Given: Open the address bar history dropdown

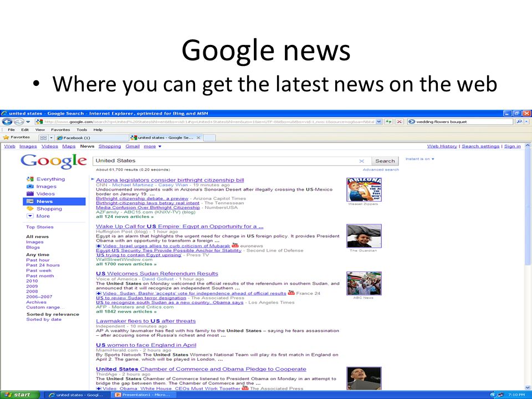Looking at the screenshot, I should 379,121.
